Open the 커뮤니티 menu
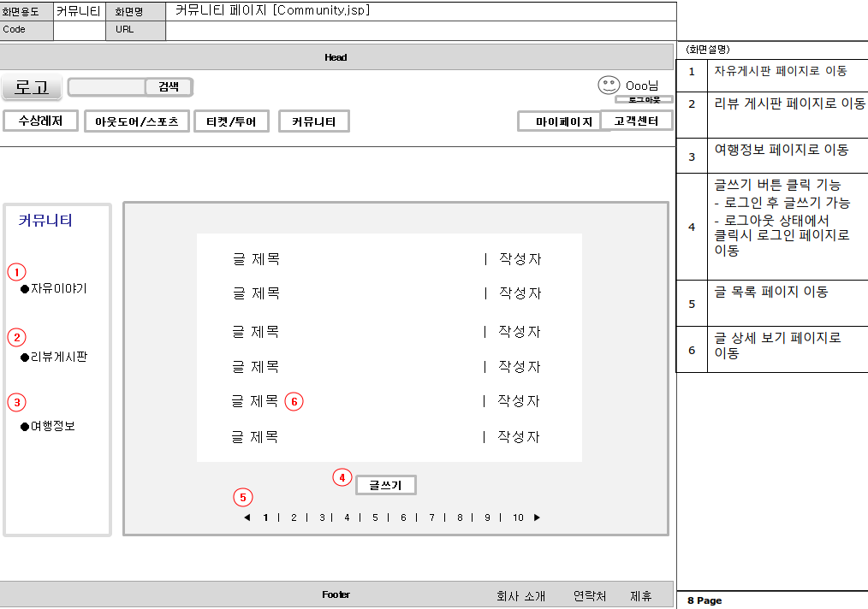Screen dimensions: 868x609 coord(314,121)
